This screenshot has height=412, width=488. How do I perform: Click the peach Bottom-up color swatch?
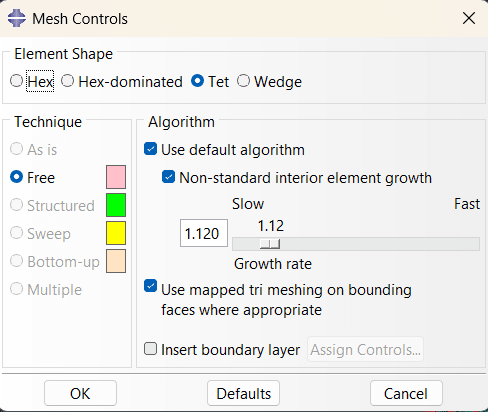tap(116, 261)
